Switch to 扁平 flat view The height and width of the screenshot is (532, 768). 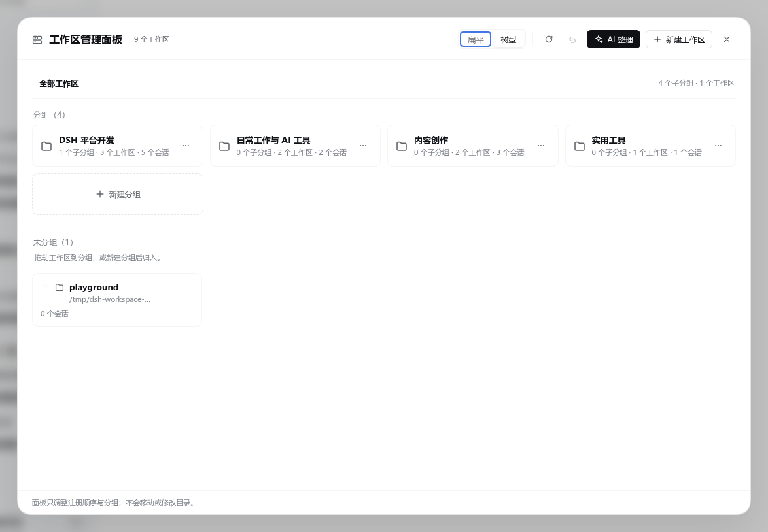point(475,40)
